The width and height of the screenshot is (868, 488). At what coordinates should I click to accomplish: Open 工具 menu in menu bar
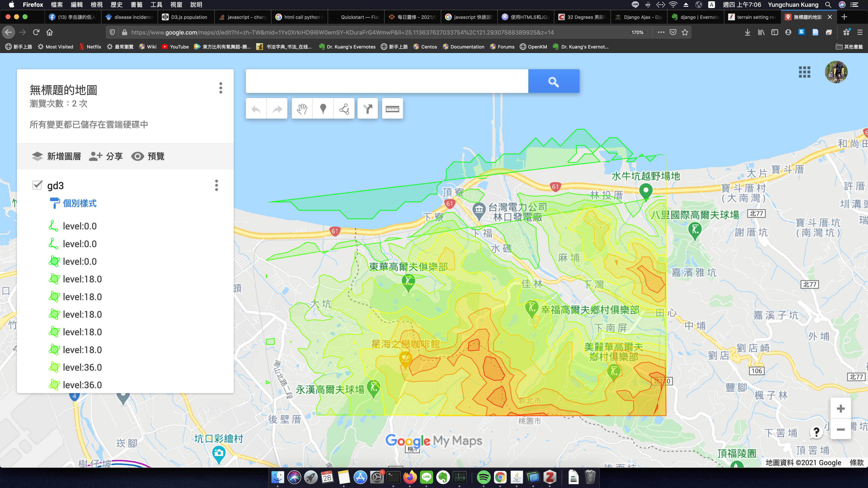(x=156, y=5)
